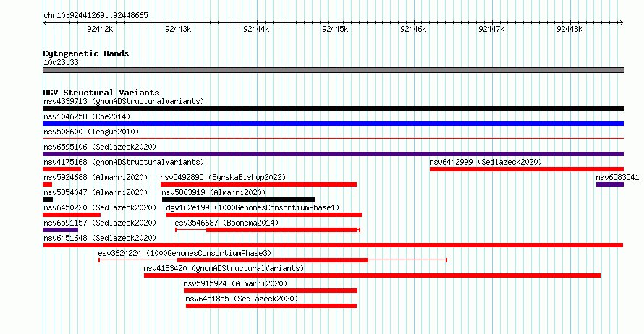The height and width of the screenshot is (334, 644).
Task: Select the blue nsv1046258 Coe2014 bar
Action: (333, 124)
